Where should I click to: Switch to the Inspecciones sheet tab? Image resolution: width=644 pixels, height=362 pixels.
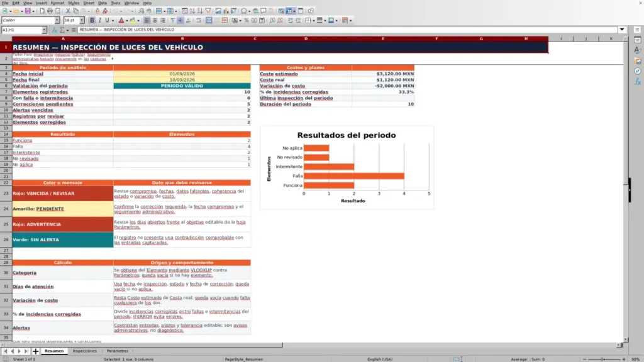85,351
